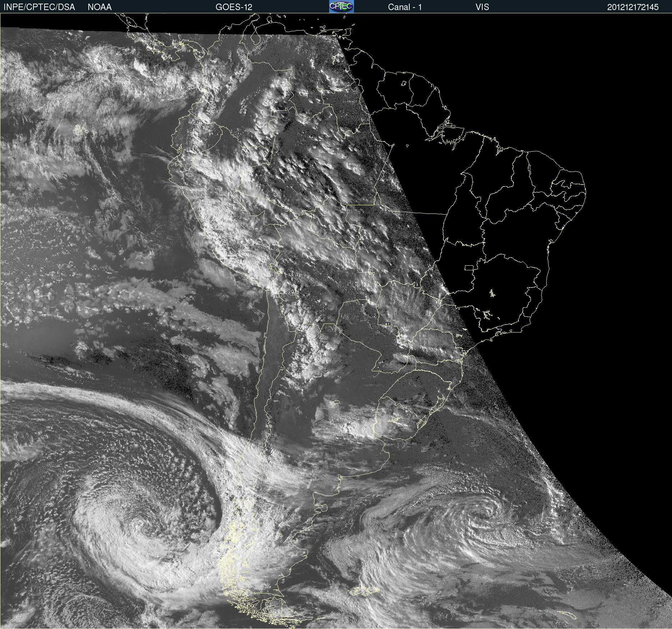
Task: Click the NOAA label in the header
Action: coord(100,7)
